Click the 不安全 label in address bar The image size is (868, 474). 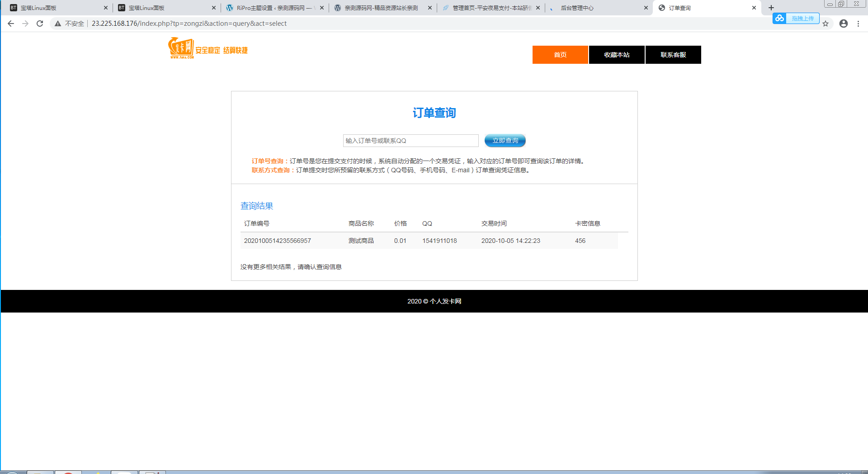coord(75,24)
